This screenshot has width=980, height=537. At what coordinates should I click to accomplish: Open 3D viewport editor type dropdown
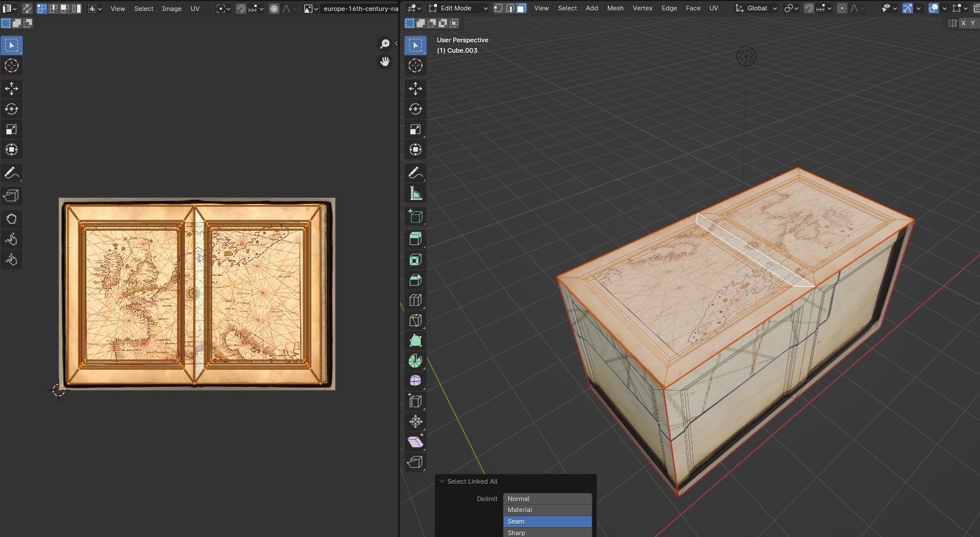coord(414,8)
